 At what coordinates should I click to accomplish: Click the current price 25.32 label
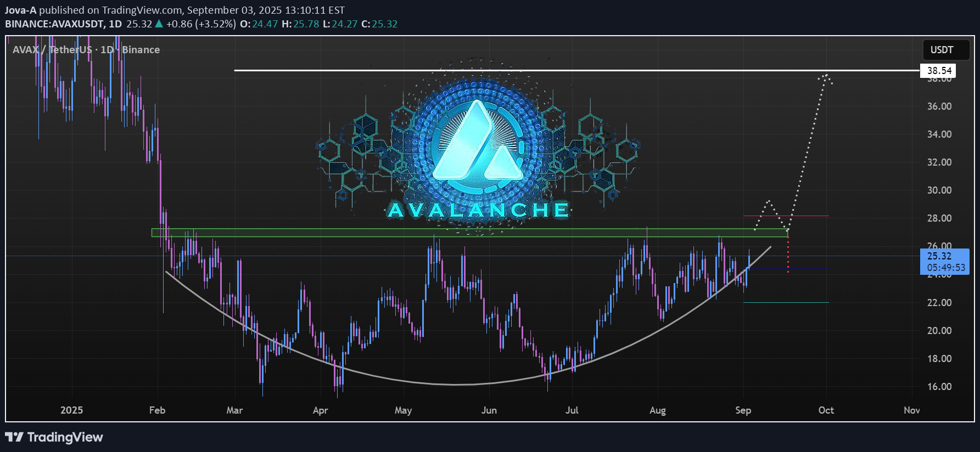[939, 256]
